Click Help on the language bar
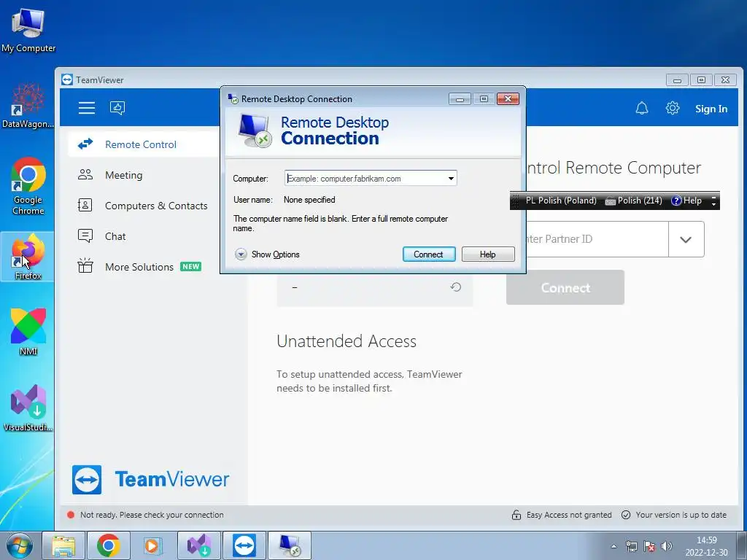 (x=686, y=201)
